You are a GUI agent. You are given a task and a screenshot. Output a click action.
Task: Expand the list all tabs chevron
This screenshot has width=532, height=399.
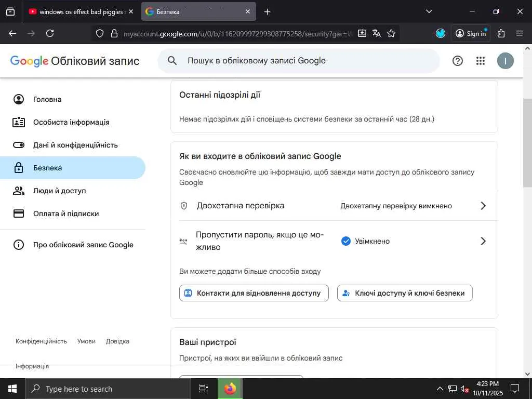coord(429,11)
